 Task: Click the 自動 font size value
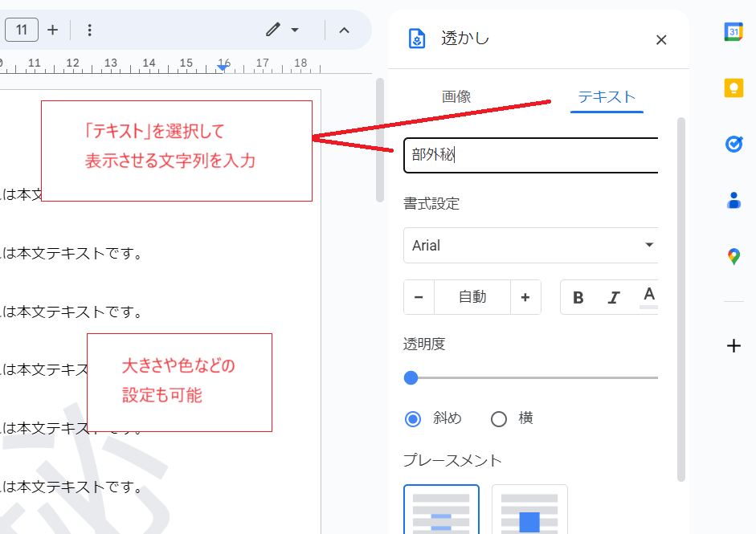tap(472, 297)
